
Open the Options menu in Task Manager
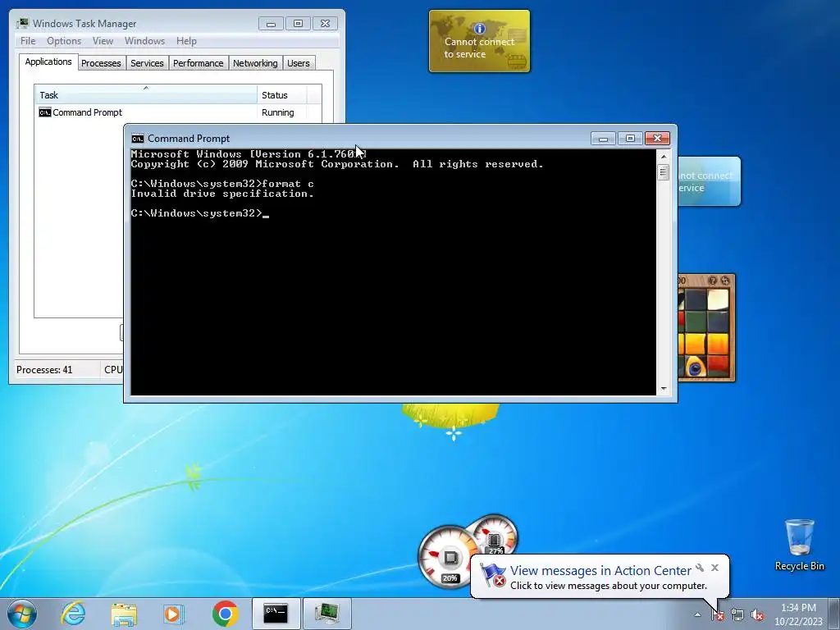(64, 41)
